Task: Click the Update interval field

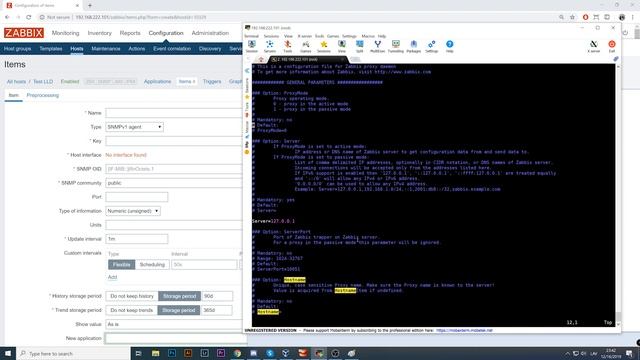Action: (137, 239)
